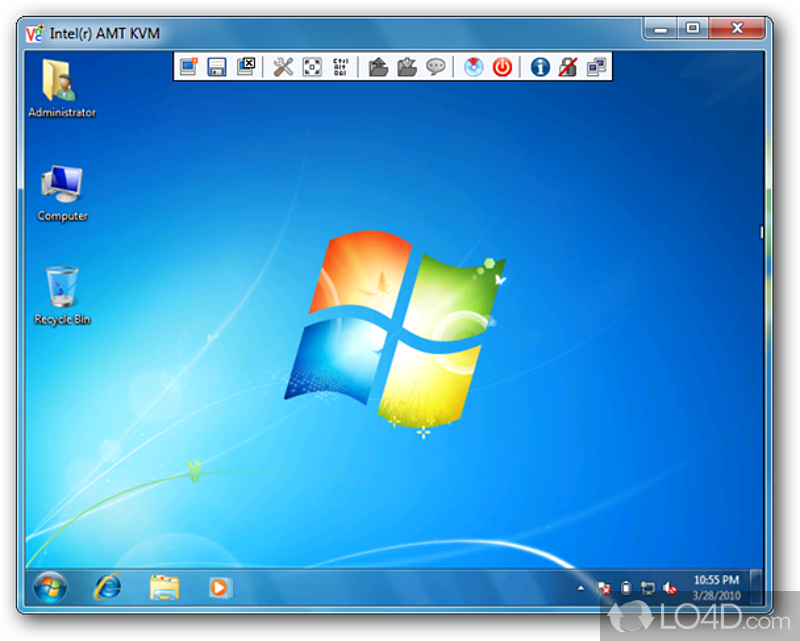Launch Windows Media Player taskbar icon

pos(220,588)
